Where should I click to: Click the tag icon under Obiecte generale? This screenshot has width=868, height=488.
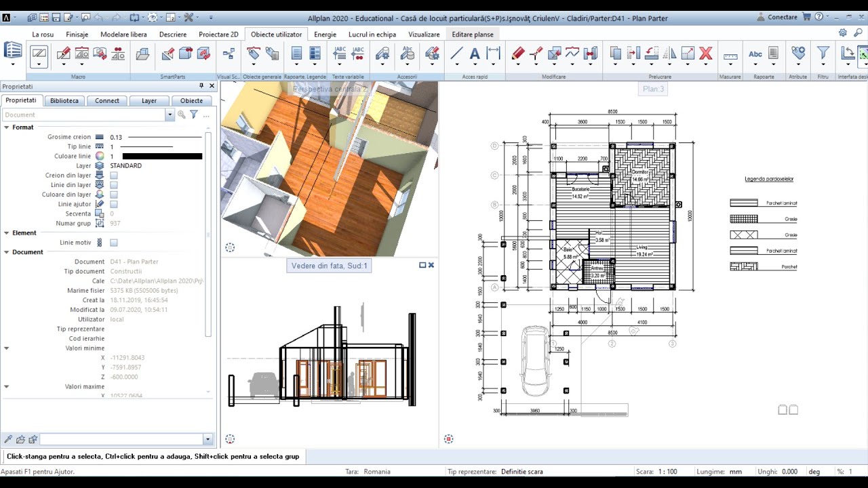pyautogui.click(x=254, y=53)
